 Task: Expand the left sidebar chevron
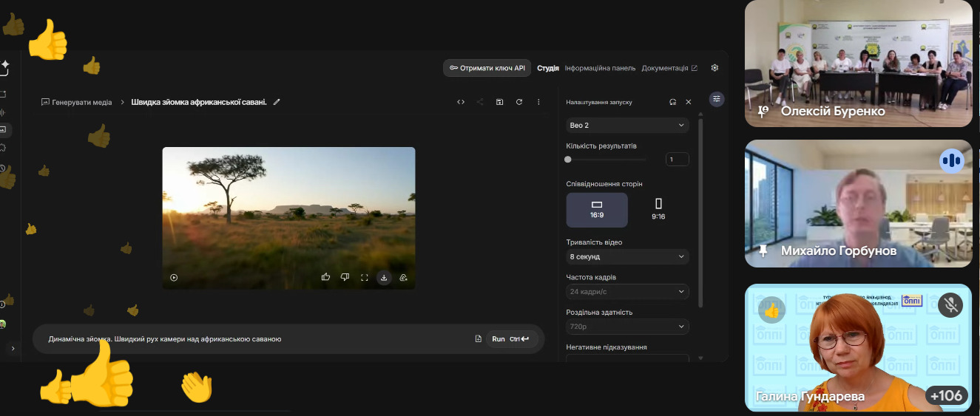(13, 348)
